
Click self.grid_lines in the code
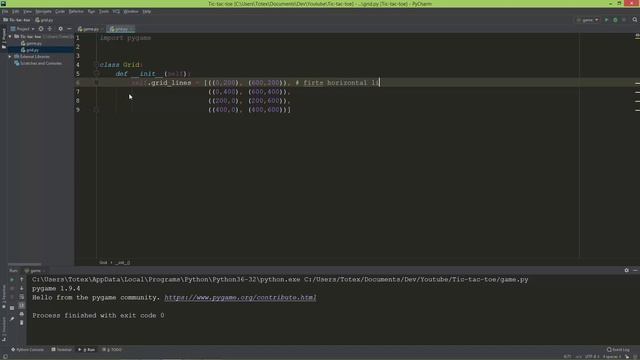[x=161, y=82]
